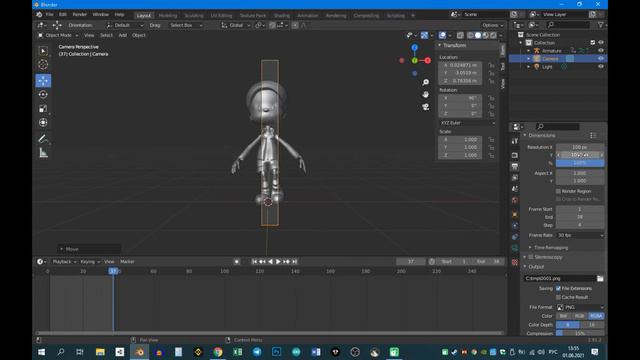Screen dimensions: 640x360
Task: Open the File menu
Action: (49, 14)
